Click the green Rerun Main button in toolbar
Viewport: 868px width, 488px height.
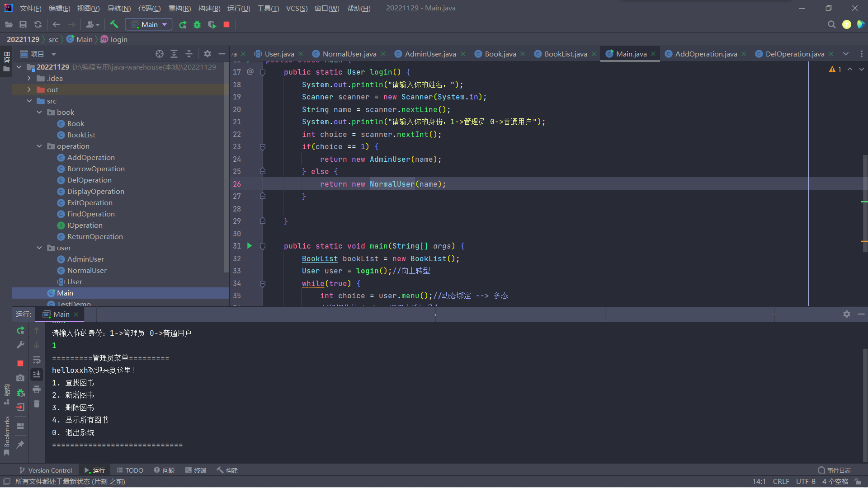click(x=183, y=25)
